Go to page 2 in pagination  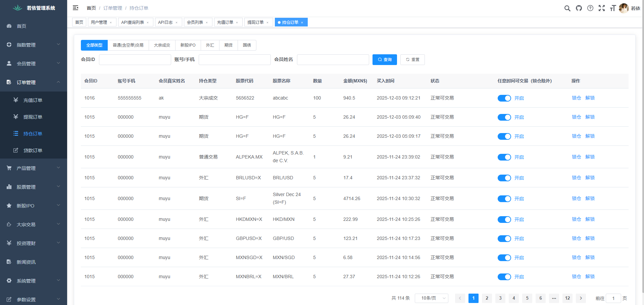[487, 298]
